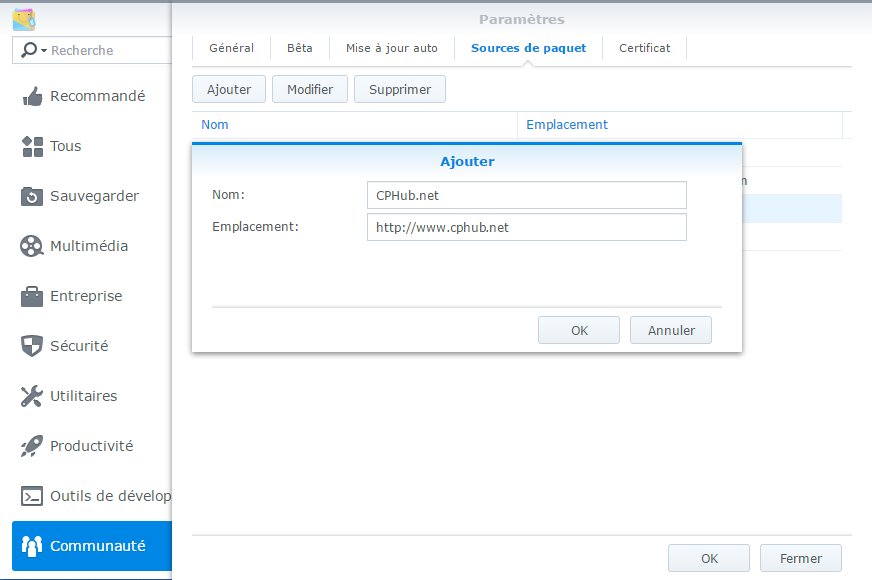Viewport: 872px width, 580px height.
Task: Switch to the Certificat tab
Action: [645, 48]
